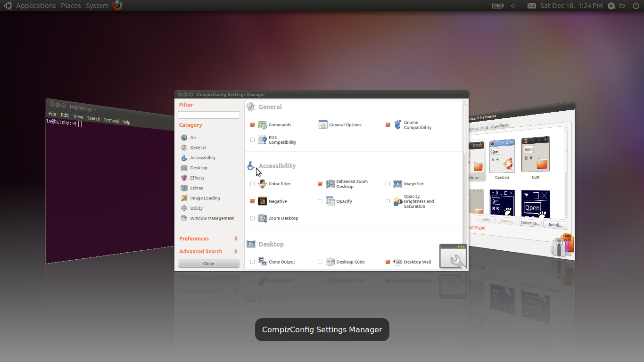Screen dimensions: 644x362
Task: Disable the Negative plugin
Action: point(252,201)
